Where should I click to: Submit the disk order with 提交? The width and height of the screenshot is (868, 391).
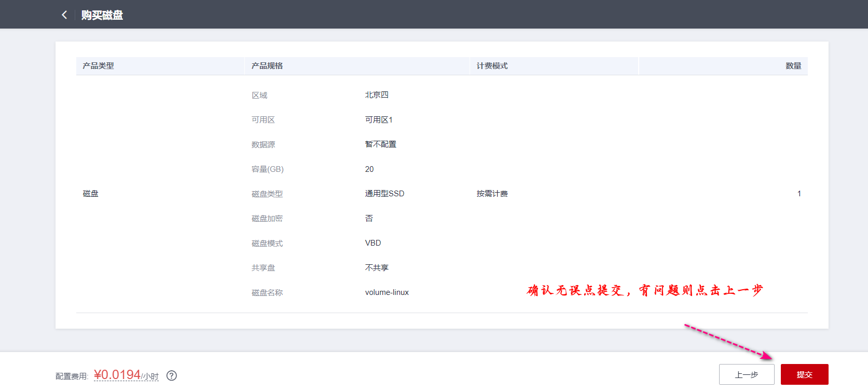click(804, 374)
